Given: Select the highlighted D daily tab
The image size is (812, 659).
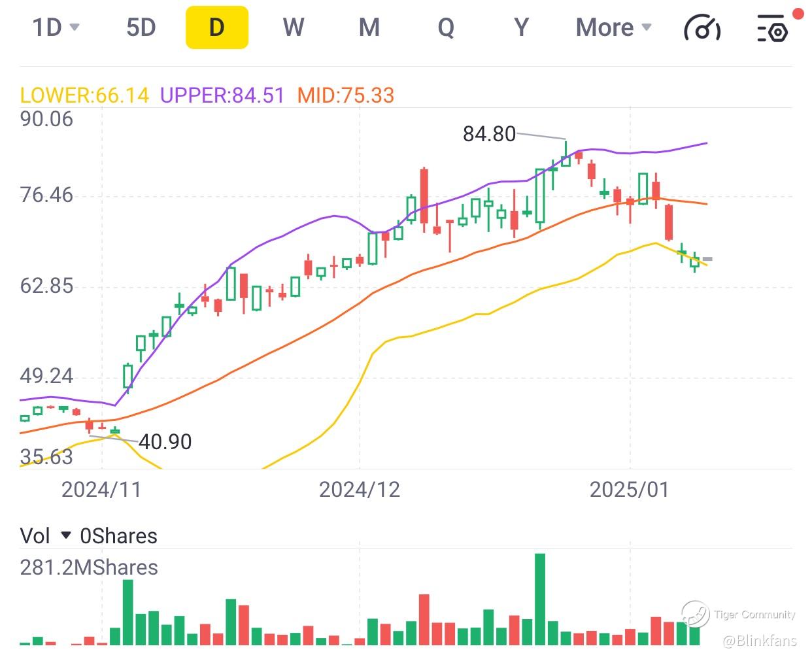Looking at the screenshot, I should 217,27.
